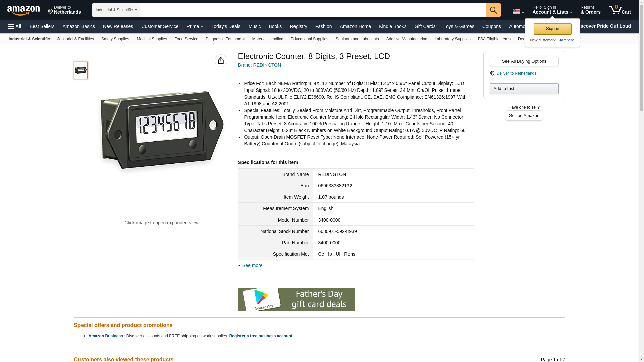Screen dimensions: 644x362
Task: Click the share icon on product image
Action: [221, 61]
